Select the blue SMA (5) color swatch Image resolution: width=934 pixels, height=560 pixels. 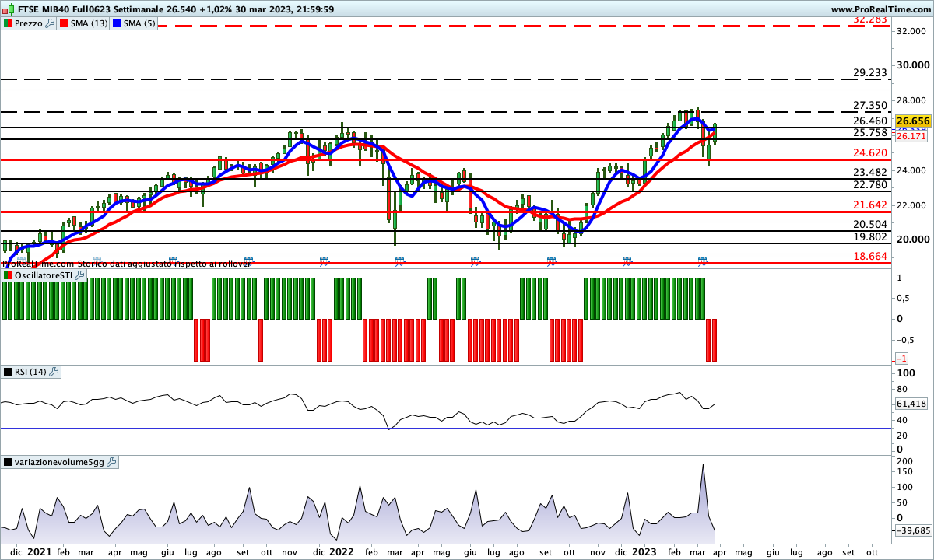pyautogui.click(x=118, y=23)
